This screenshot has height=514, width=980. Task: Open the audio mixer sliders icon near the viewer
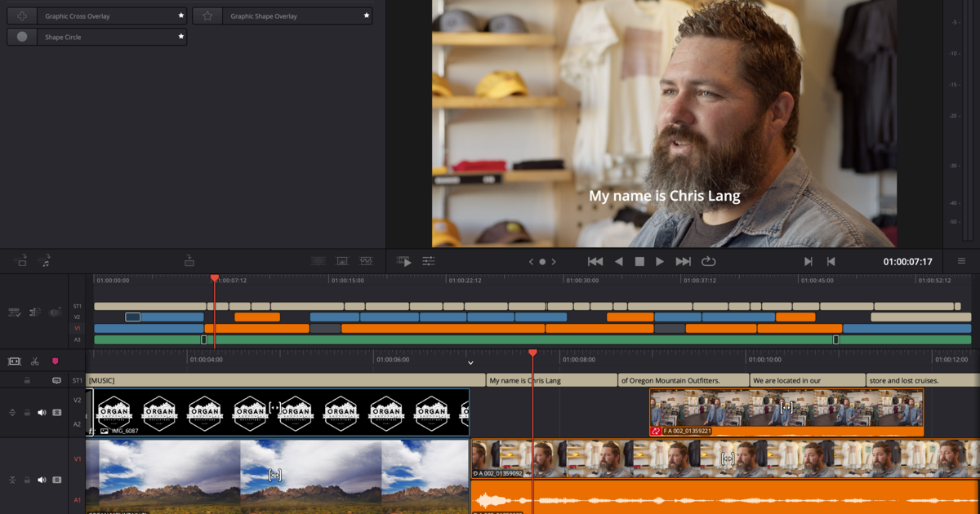pos(430,261)
